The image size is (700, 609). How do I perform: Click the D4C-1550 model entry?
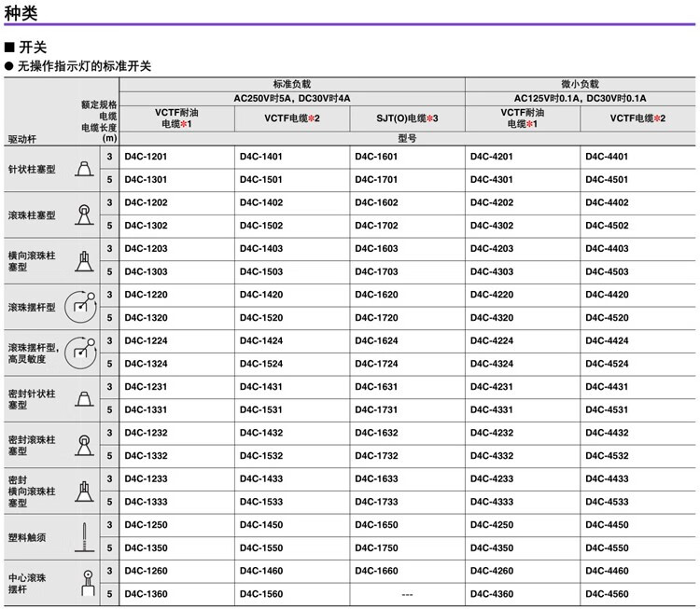(261, 547)
